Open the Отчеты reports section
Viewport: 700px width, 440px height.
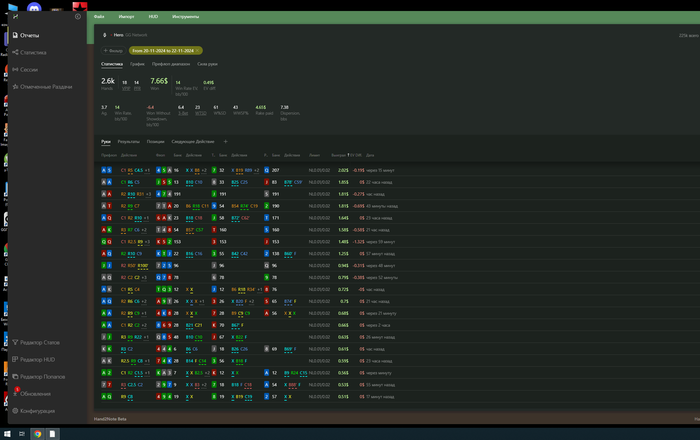28,35
